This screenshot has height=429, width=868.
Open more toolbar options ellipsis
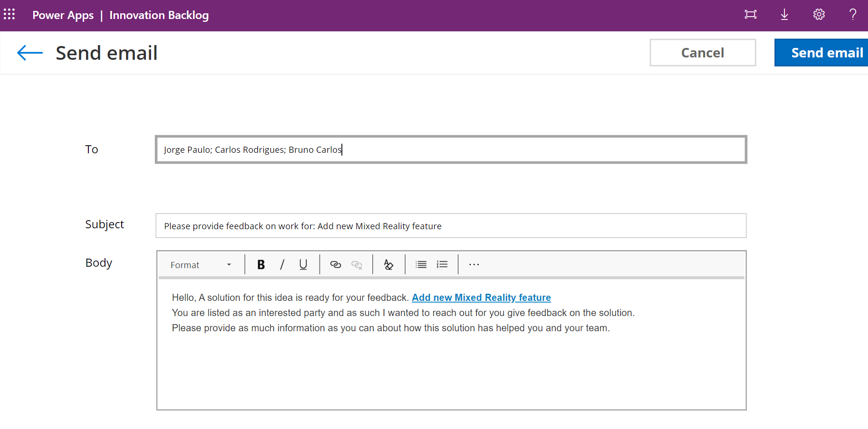(x=474, y=265)
